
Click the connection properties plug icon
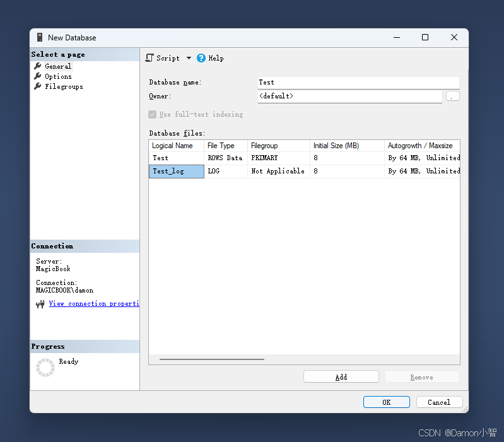[40, 304]
